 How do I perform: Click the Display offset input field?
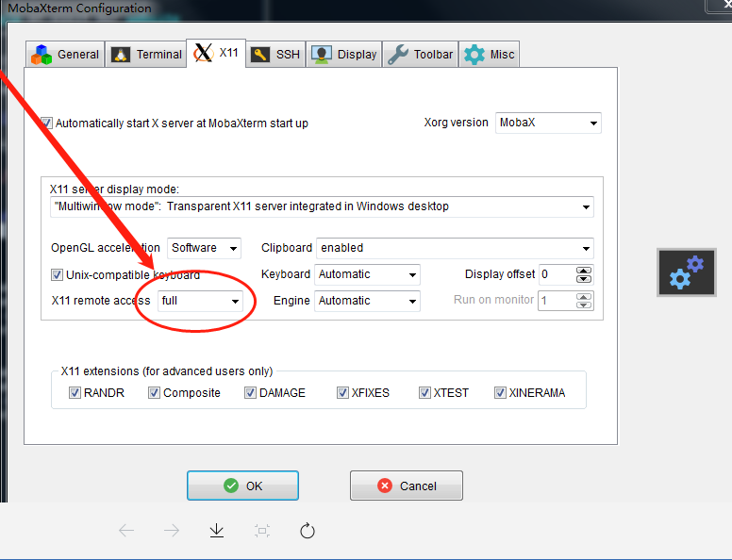click(x=557, y=275)
